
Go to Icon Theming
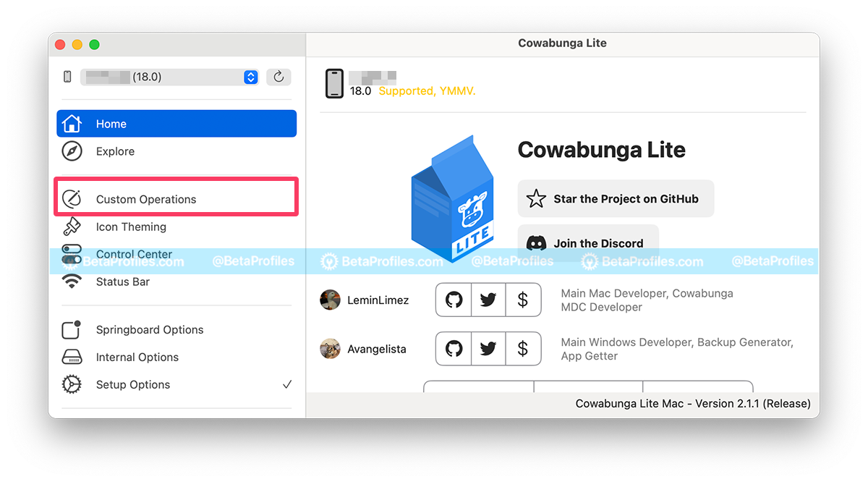(176, 227)
